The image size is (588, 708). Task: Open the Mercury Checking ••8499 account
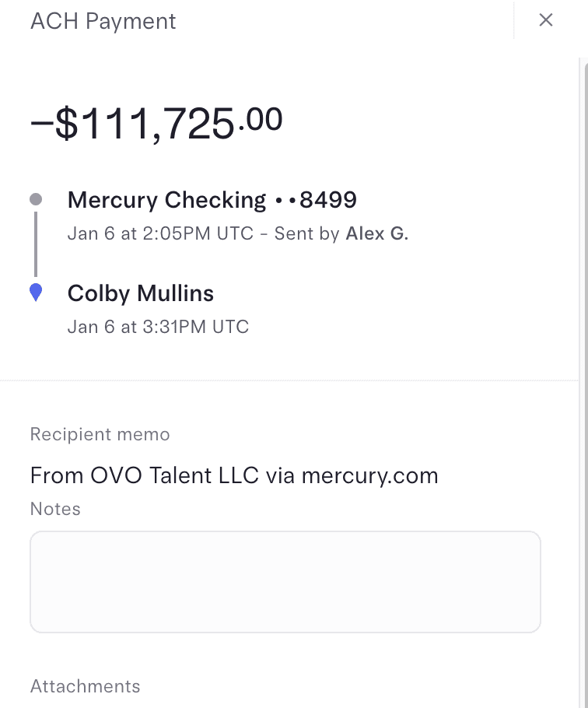[x=212, y=200]
